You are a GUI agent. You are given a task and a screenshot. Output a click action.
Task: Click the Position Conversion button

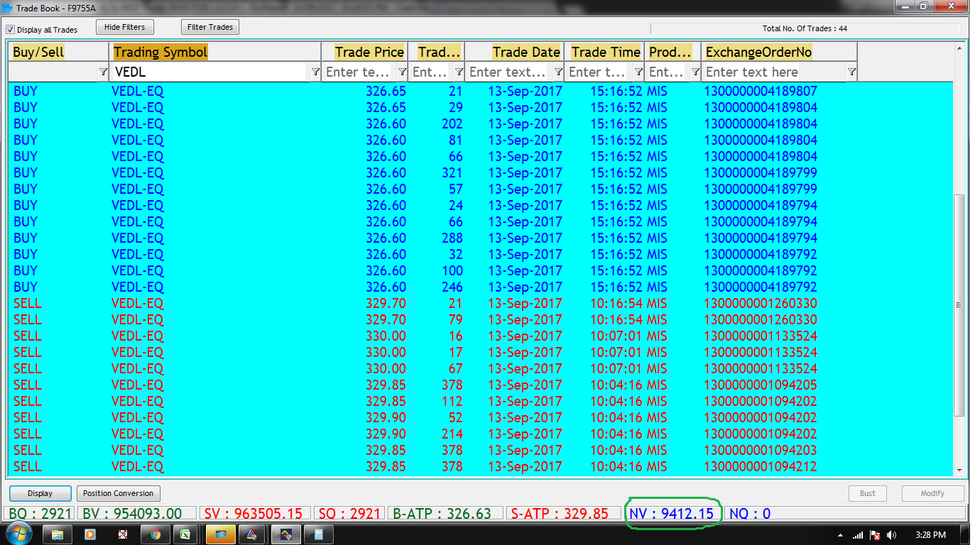point(118,493)
